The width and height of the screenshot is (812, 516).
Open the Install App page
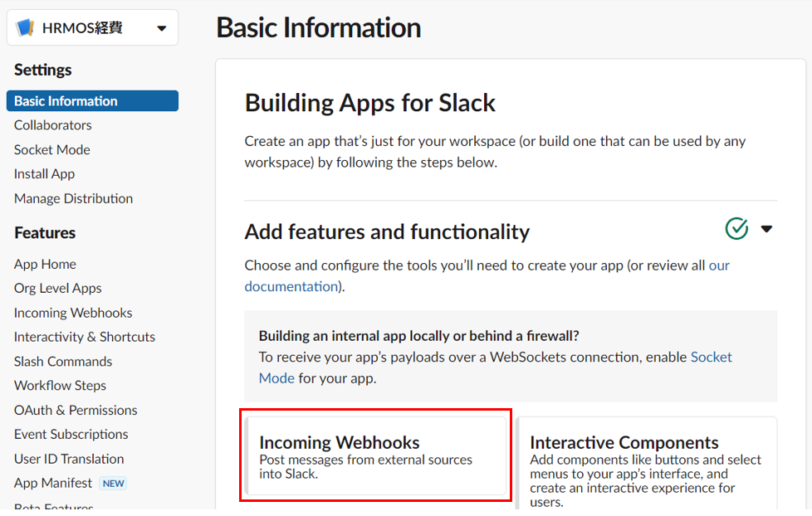44,174
